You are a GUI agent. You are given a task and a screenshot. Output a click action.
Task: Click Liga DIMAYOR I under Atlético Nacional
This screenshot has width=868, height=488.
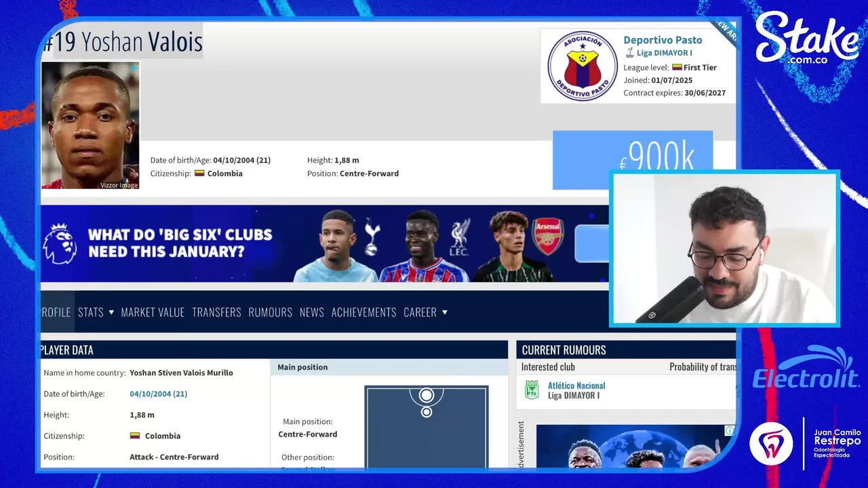(x=574, y=396)
